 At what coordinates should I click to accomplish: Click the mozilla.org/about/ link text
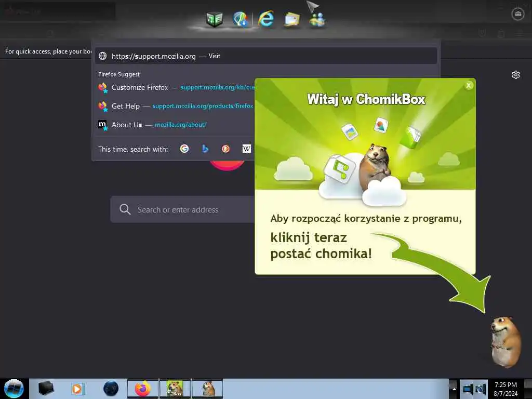tap(180, 125)
